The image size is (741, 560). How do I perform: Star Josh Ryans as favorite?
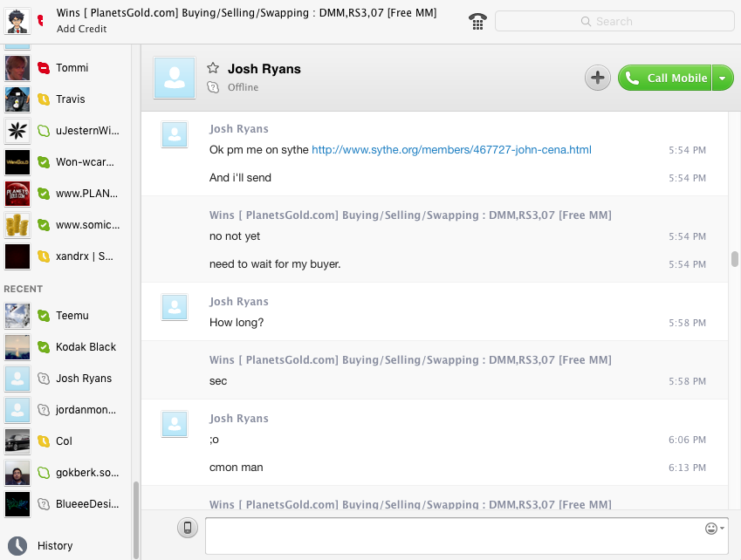point(213,68)
